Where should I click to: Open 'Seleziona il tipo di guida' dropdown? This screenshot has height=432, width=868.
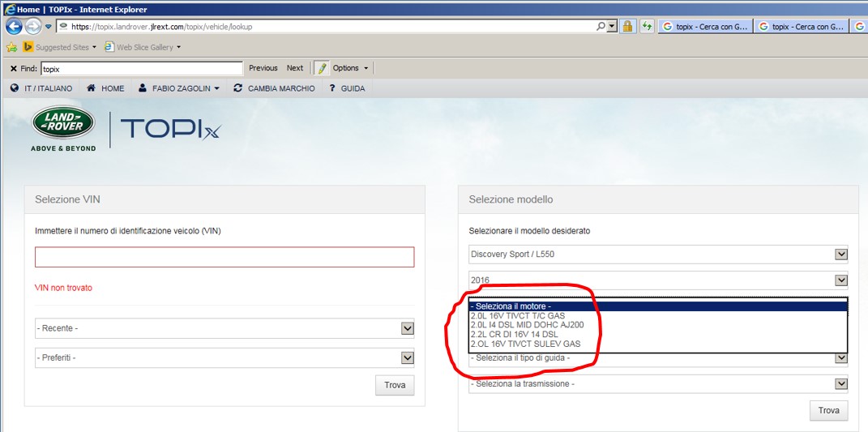click(658, 358)
